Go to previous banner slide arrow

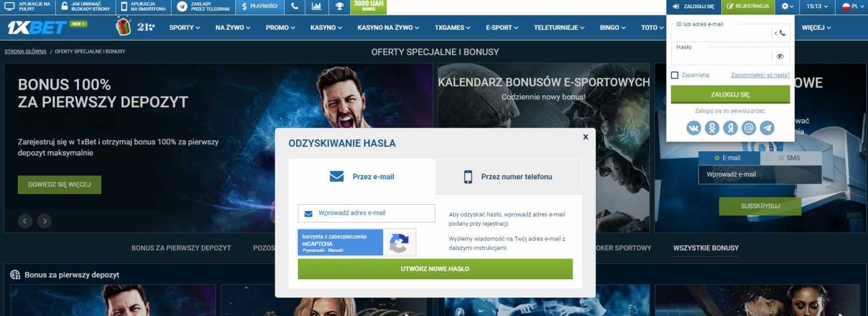[x=25, y=221]
